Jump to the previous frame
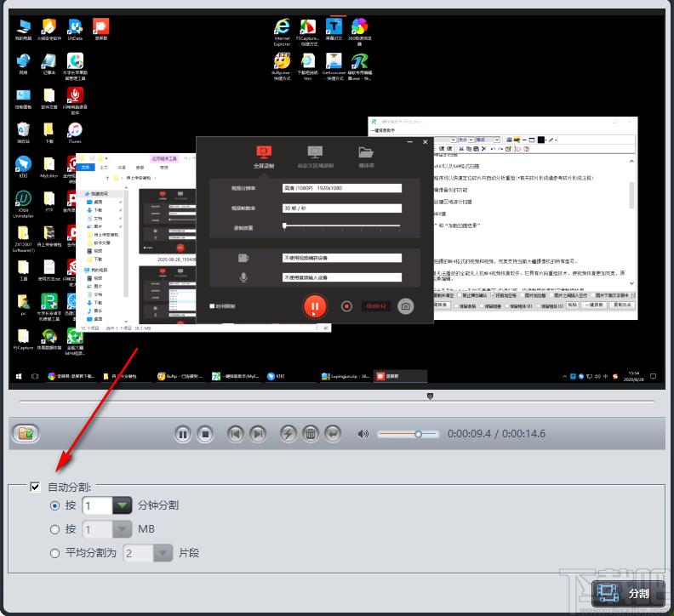Image resolution: width=674 pixels, height=616 pixels. click(x=235, y=434)
